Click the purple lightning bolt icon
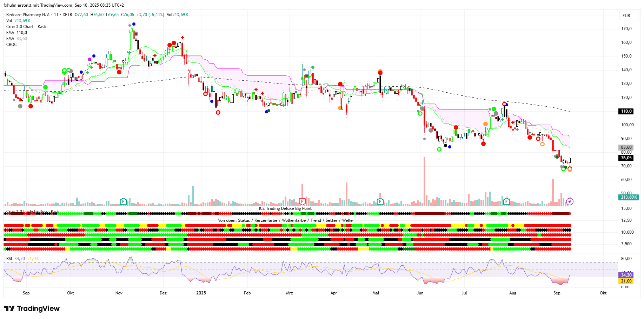Screen dimensions: 644x319 570,201
